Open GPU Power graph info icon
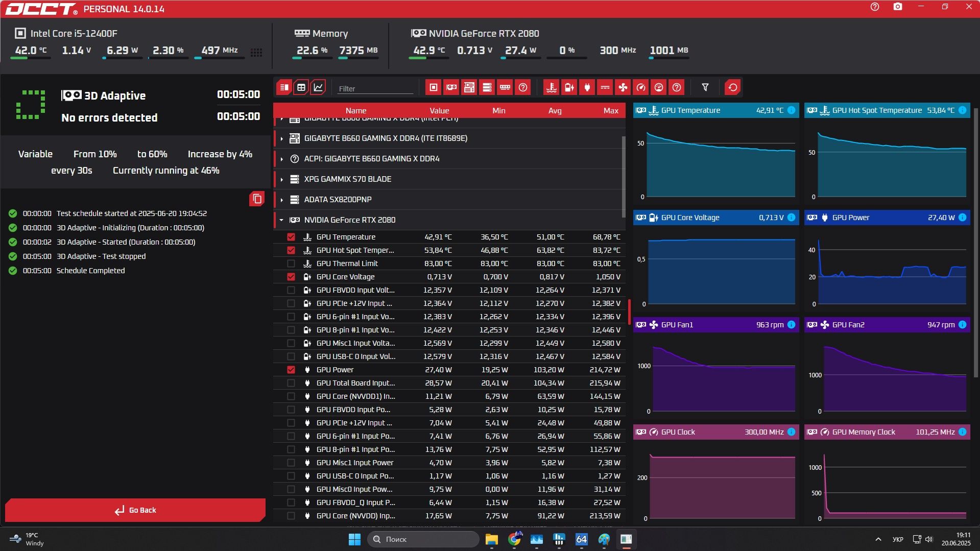Image resolution: width=980 pixels, height=551 pixels. coord(962,218)
